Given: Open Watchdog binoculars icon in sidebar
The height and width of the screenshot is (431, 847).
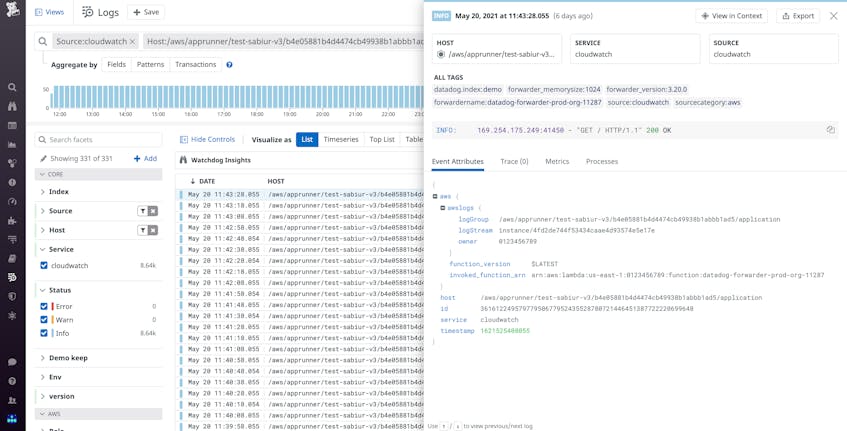Looking at the screenshot, I should point(12,106).
